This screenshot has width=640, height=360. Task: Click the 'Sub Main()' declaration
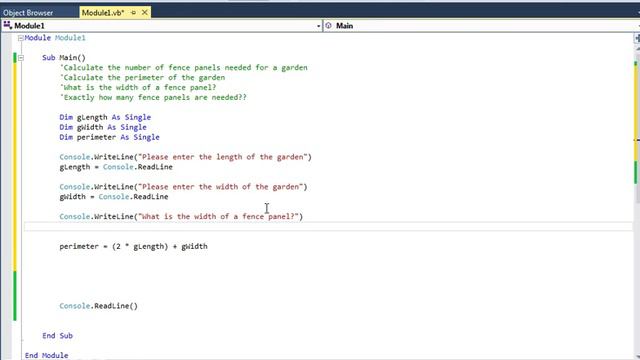[x=64, y=58]
